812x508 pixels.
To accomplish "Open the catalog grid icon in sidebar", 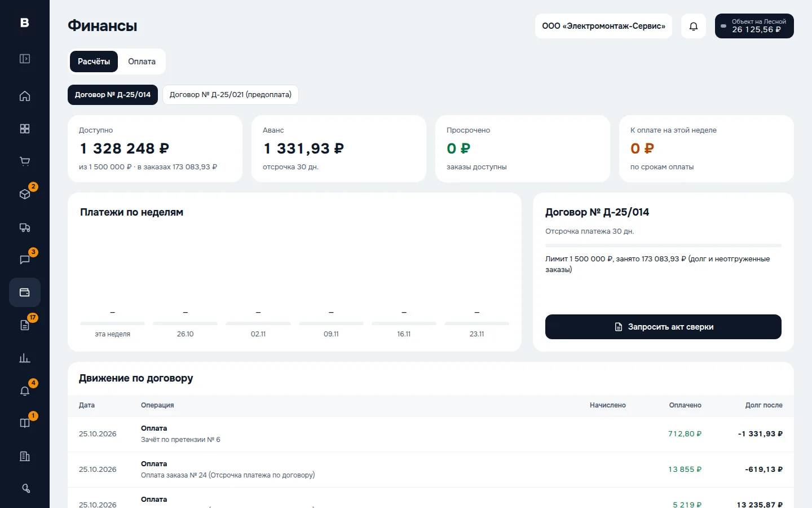I will 25,129.
